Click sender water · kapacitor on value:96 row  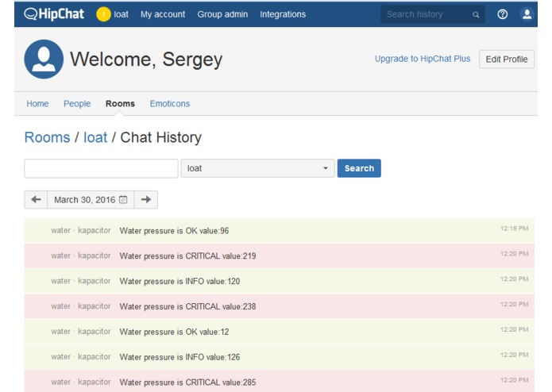click(x=81, y=231)
